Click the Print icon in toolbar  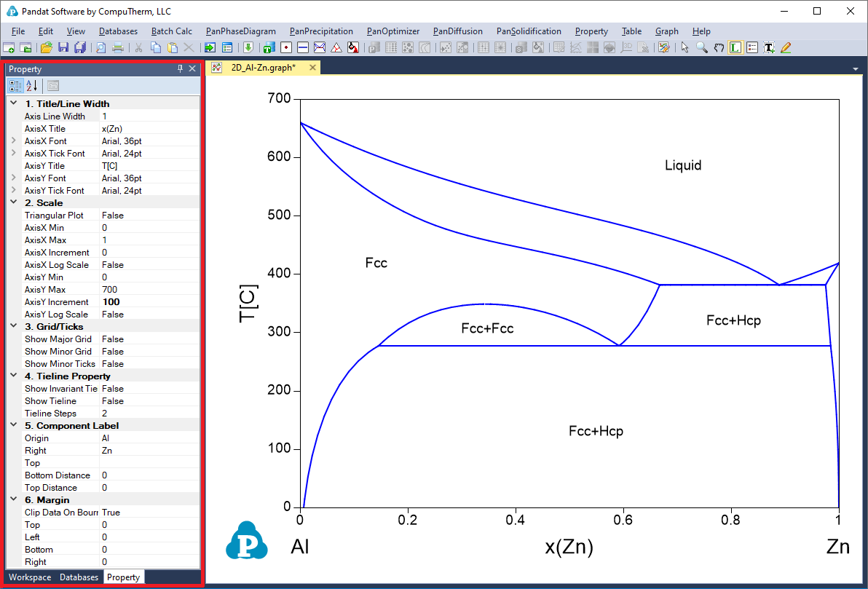tap(117, 48)
